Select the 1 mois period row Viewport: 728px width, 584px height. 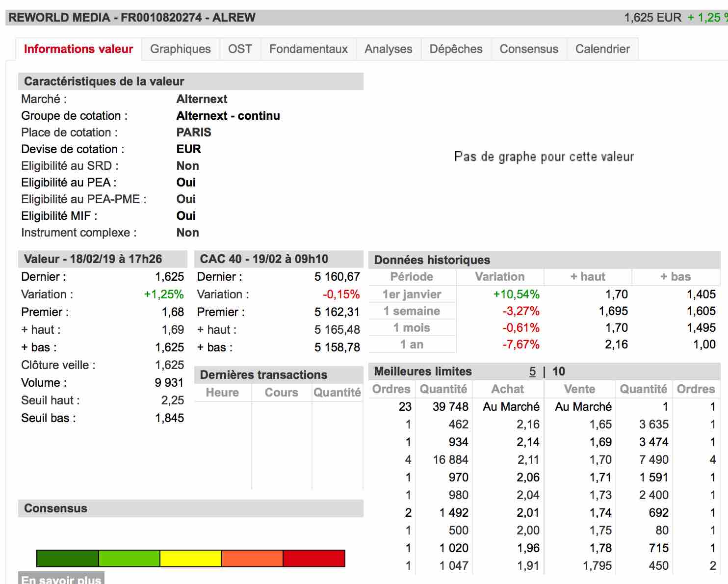(412, 328)
